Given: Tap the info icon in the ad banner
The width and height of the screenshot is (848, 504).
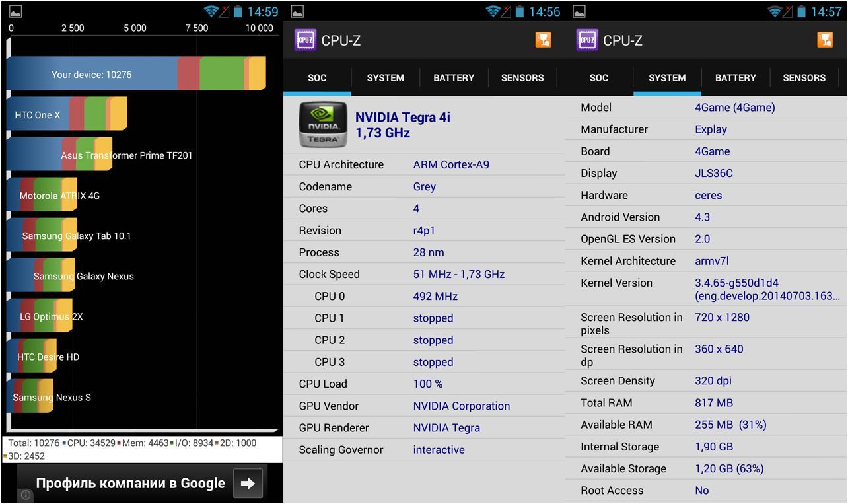Looking at the screenshot, I should 24,495.
